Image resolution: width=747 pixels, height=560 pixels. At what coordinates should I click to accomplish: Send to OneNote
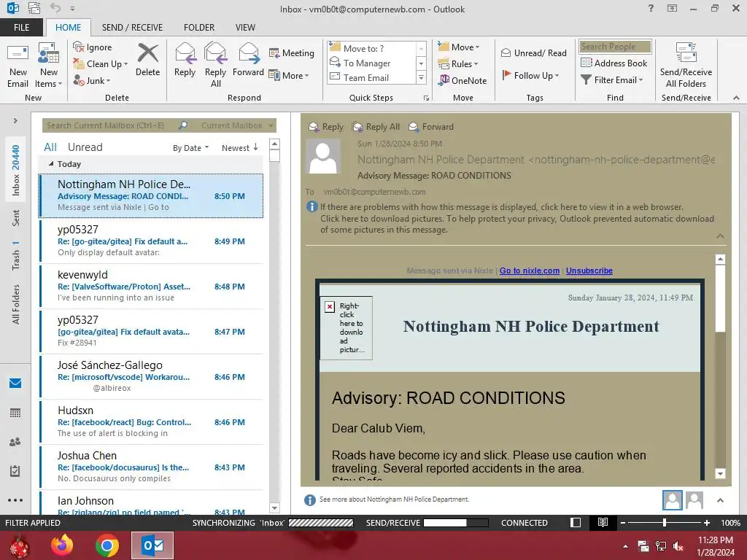tap(462, 80)
